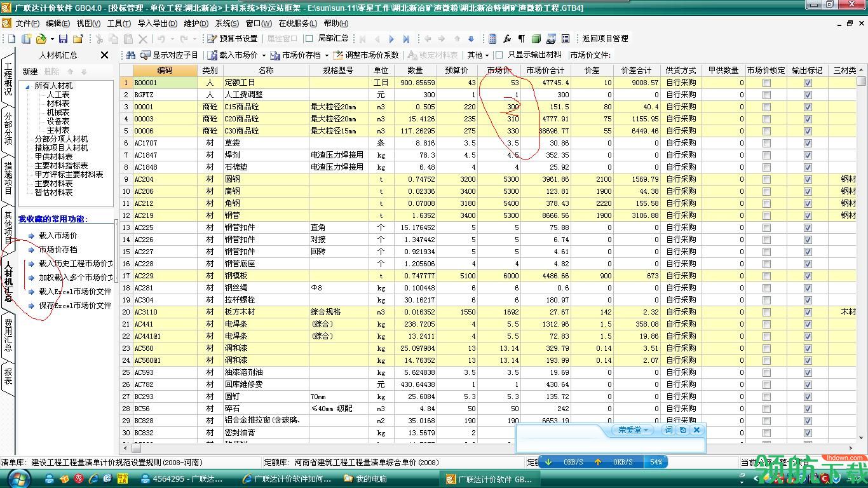The width and height of the screenshot is (868, 488).
Task: Click the form list icon in toolbar
Action: pyautogui.click(x=566, y=39)
